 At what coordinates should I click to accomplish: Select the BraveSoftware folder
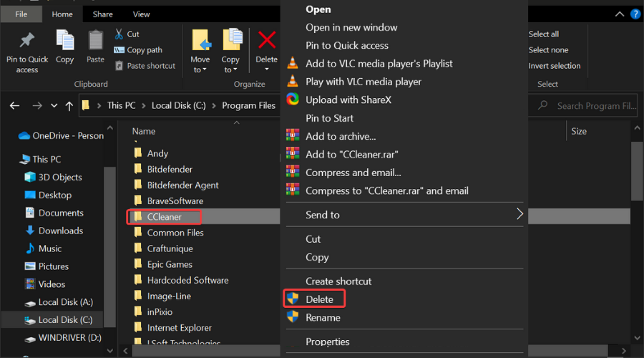click(x=169, y=201)
